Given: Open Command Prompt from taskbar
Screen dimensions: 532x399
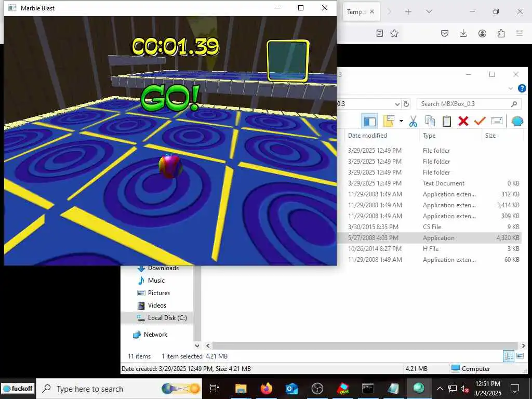Looking at the screenshot, I should (x=368, y=389).
